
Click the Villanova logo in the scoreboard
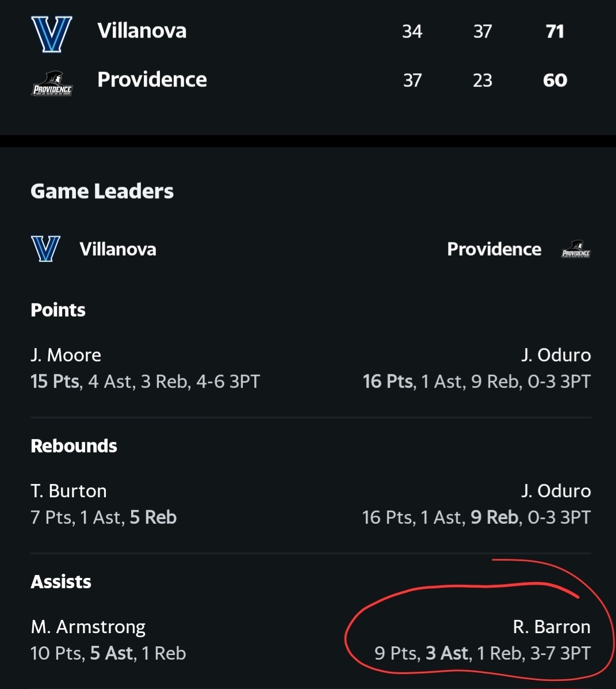coord(52,33)
